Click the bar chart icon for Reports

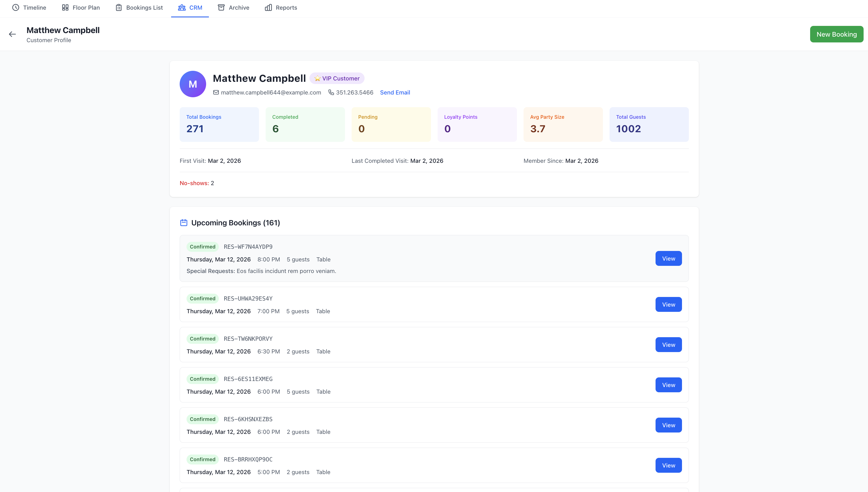coord(268,7)
